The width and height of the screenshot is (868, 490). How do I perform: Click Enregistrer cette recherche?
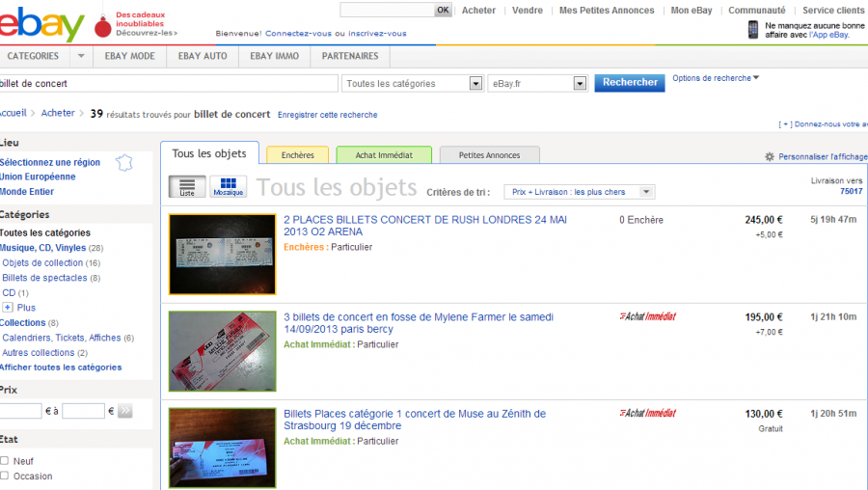tap(328, 115)
